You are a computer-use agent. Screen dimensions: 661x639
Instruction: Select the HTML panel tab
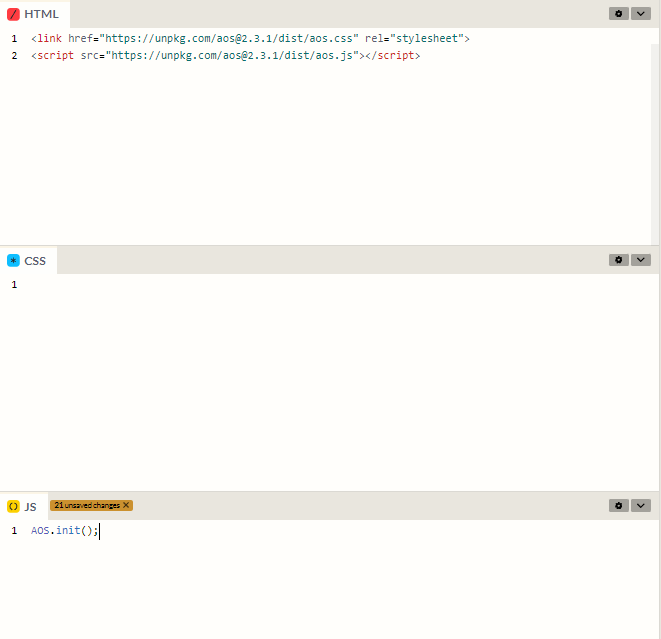pyautogui.click(x=35, y=14)
